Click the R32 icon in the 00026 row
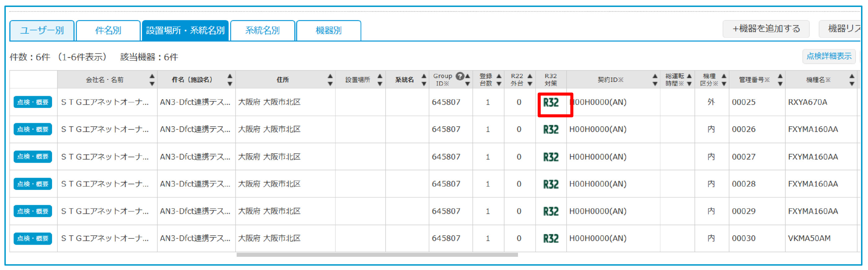The width and height of the screenshot is (868, 270). click(551, 129)
